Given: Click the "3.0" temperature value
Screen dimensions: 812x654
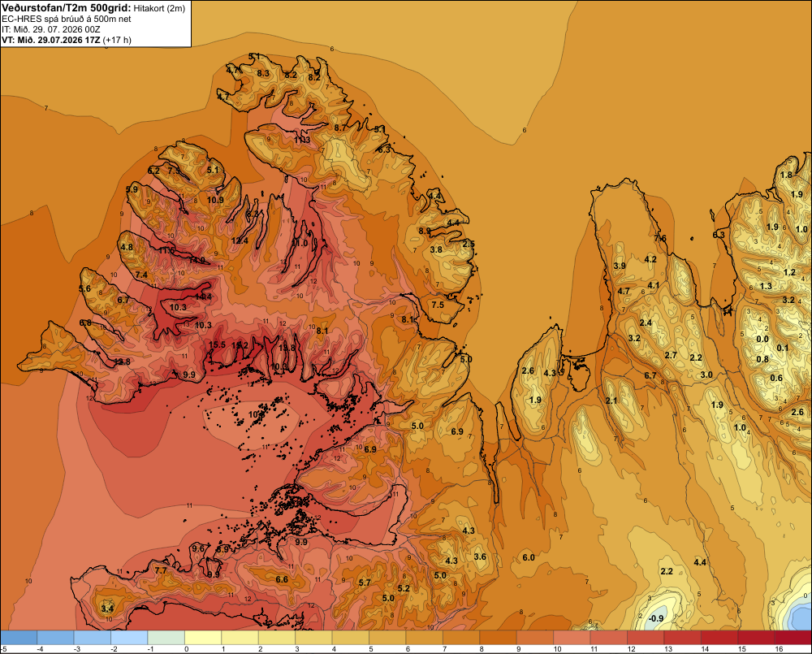Looking at the screenshot, I should [706, 375].
